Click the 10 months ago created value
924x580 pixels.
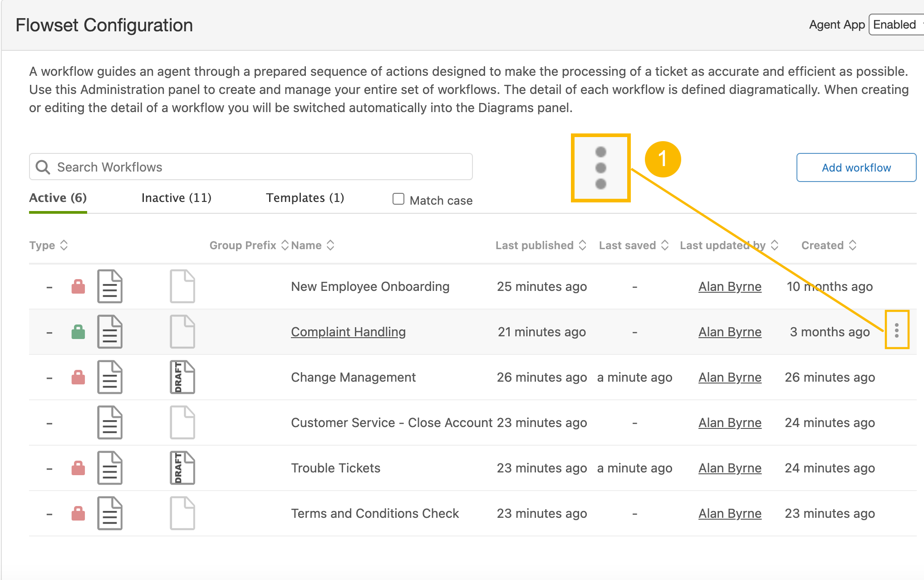tap(830, 286)
